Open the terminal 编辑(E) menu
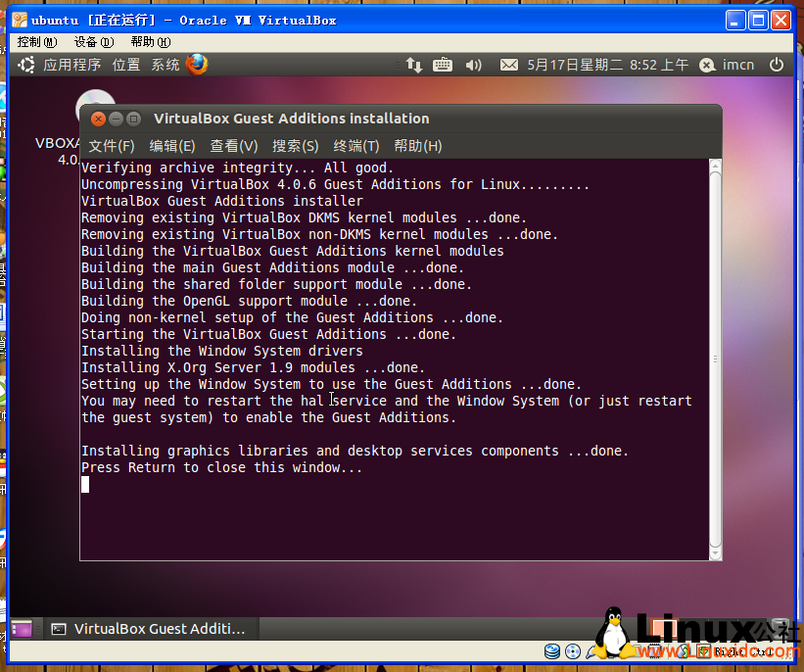The width and height of the screenshot is (804, 672). point(171,145)
